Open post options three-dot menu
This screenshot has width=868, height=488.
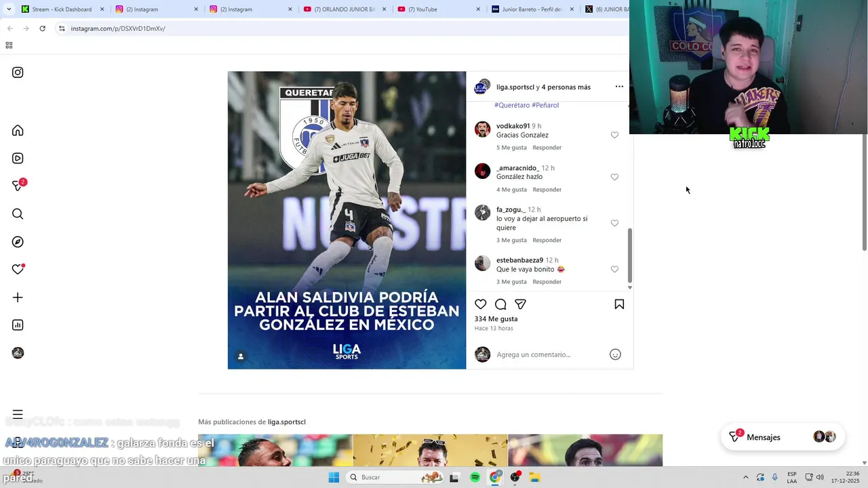(x=619, y=87)
